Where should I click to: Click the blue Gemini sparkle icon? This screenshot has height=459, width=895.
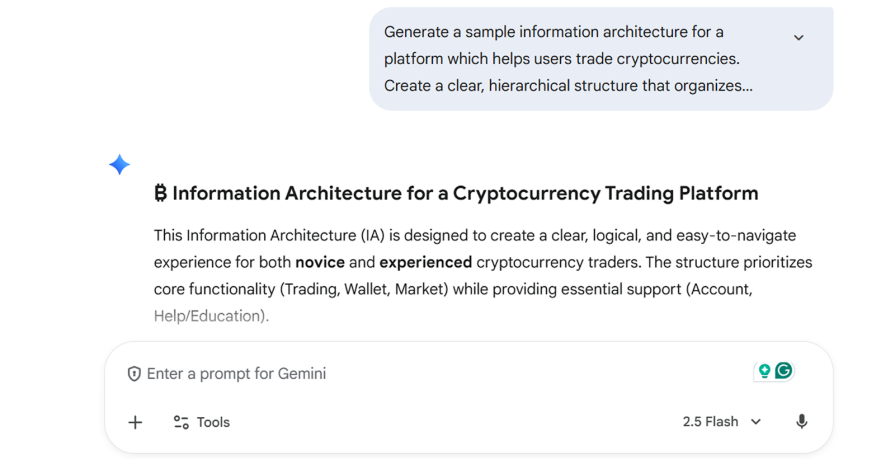tap(120, 165)
